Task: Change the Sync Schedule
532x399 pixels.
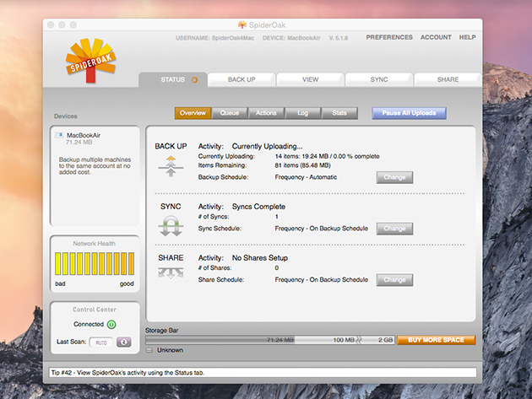Action: click(x=394, y=229)
